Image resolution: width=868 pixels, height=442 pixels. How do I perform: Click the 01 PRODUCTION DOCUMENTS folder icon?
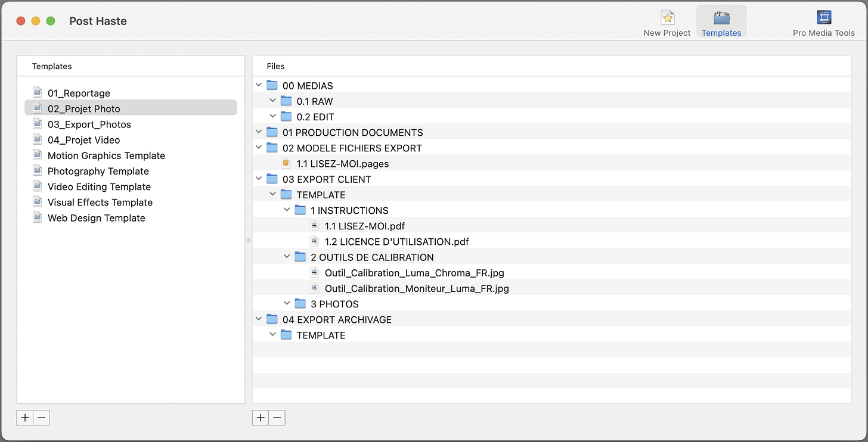point(272,132)
